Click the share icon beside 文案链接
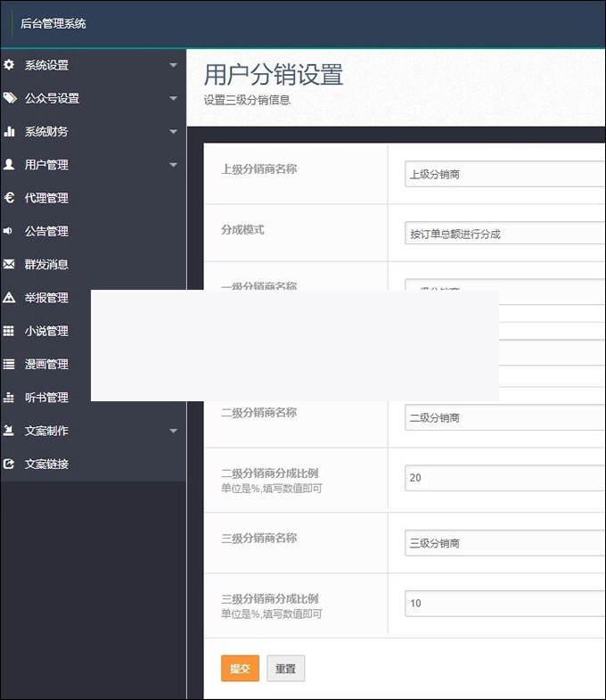The width and height of the screenshot is (606, 700). point(9,464)
